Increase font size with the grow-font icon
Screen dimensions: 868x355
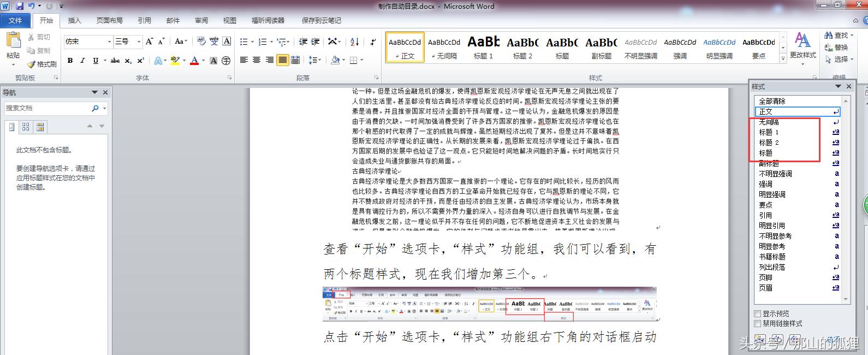(x=150, y=42)
